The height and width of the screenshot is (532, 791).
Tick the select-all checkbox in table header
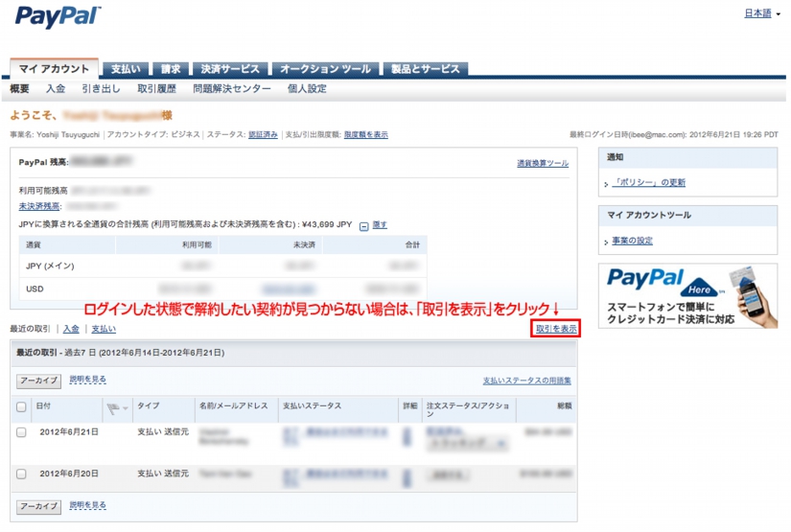(22, 406)
